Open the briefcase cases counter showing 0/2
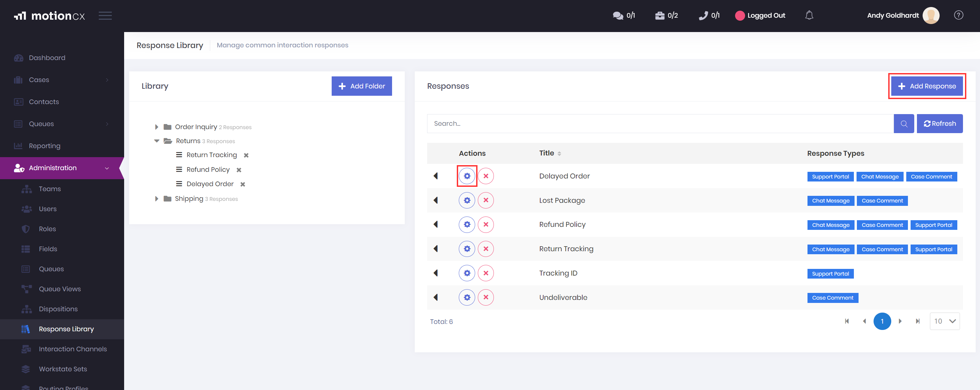 pyautogui.click(x=666, y=16)
